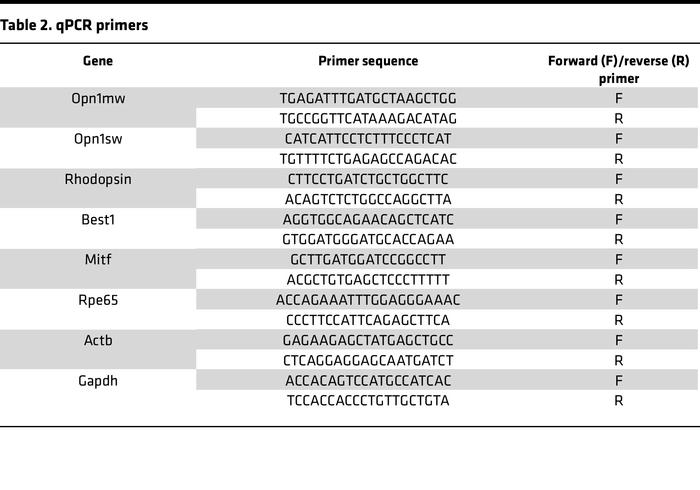The width and height of the screenshot is (700, 490).
Task: Click the Rhodopsin gene label
Action: click(97, 178)
